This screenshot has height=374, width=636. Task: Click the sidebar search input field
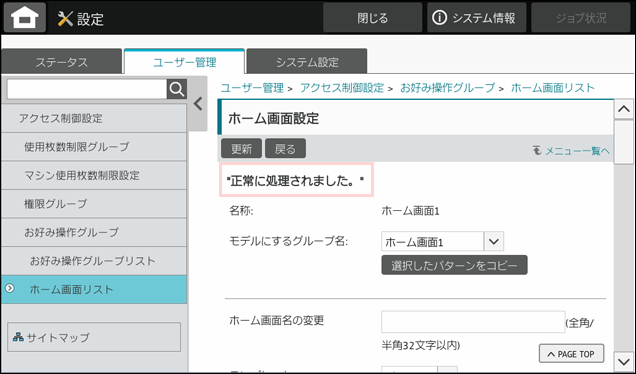[87, 89]
